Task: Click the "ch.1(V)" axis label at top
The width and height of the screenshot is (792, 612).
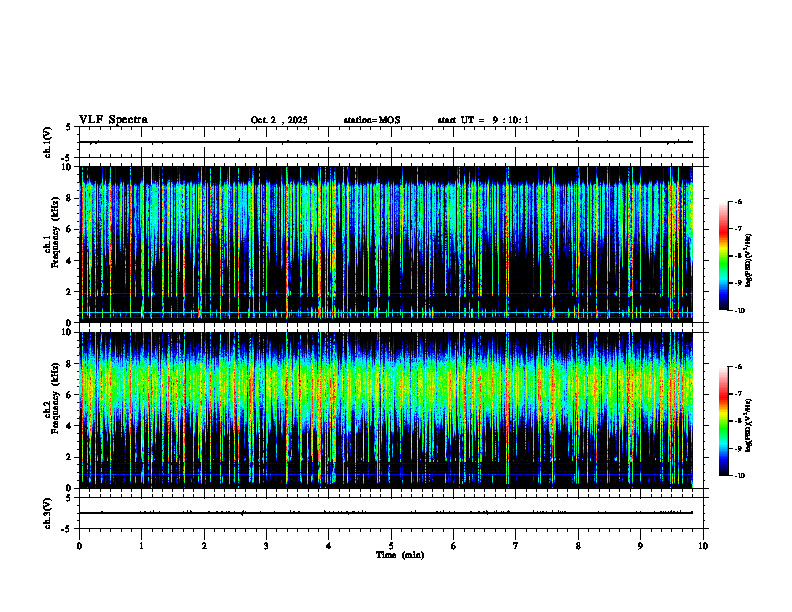Action: tap(48, 142)
